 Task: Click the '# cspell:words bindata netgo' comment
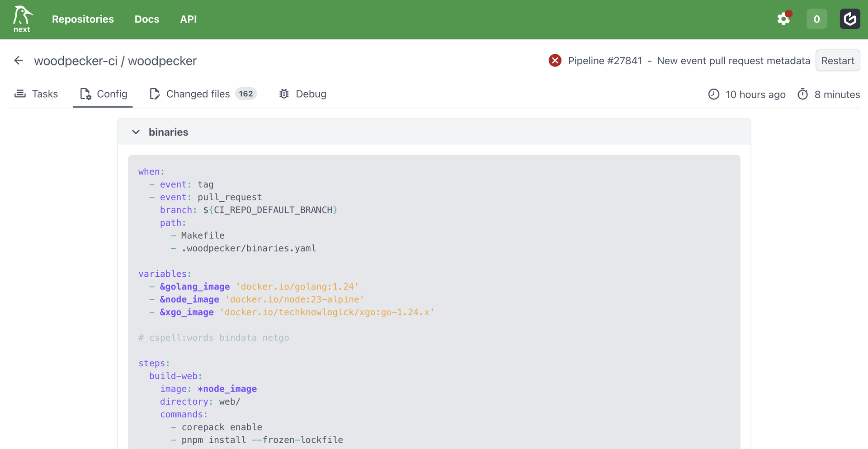[x=214, y=338]
